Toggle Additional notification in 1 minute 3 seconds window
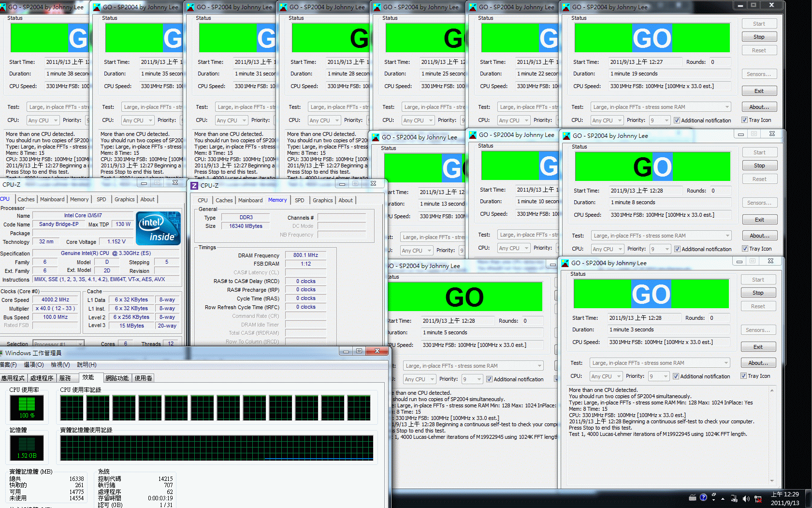 click(x=676, y=376)
